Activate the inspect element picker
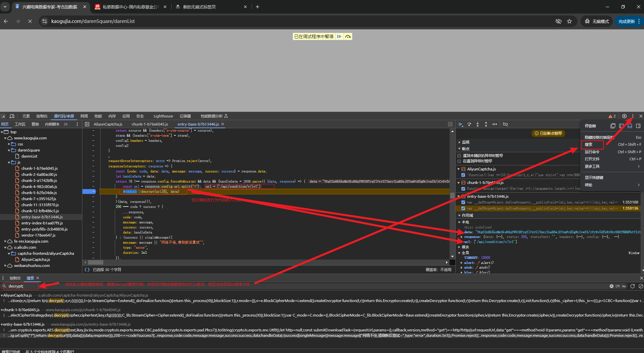 3,116
